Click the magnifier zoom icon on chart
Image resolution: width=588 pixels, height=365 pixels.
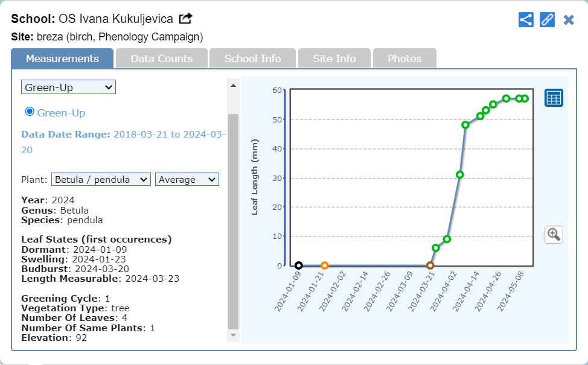[x=554, y=234]
